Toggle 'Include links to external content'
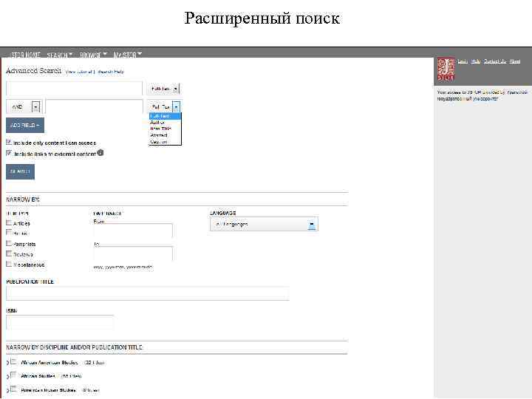Viewport: 532px width, 399px height. coord(9,153)
